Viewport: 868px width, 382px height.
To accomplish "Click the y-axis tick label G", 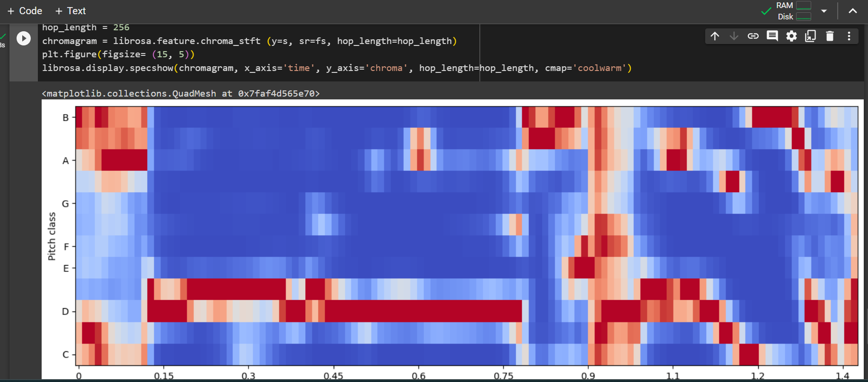I will [65, 204].
